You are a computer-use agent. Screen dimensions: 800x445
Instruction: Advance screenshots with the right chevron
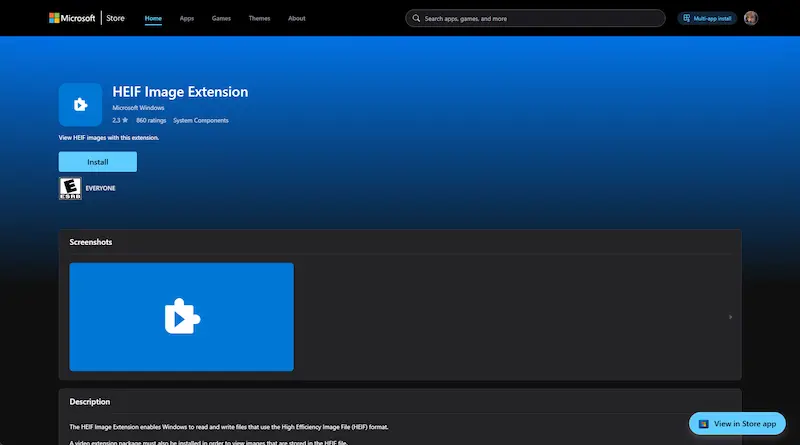pos(730,317)
